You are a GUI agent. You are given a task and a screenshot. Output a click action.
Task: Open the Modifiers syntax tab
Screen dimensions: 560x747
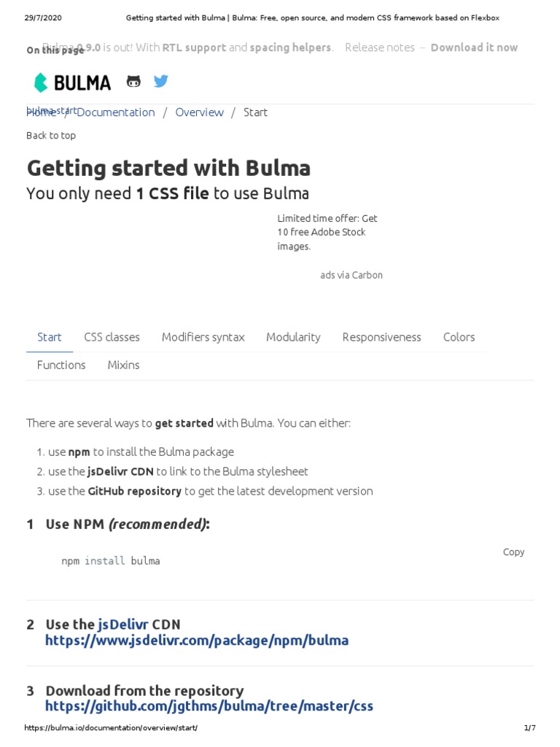(203, 337)
